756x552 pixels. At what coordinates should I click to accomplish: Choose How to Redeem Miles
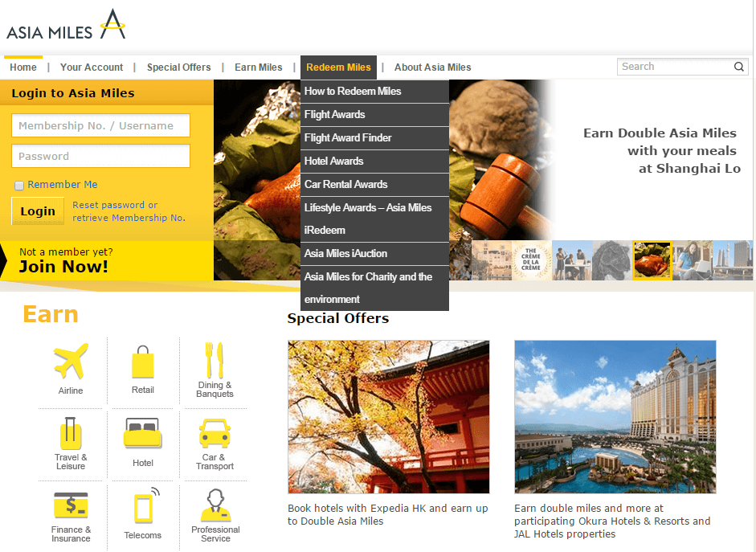[374, 91]
